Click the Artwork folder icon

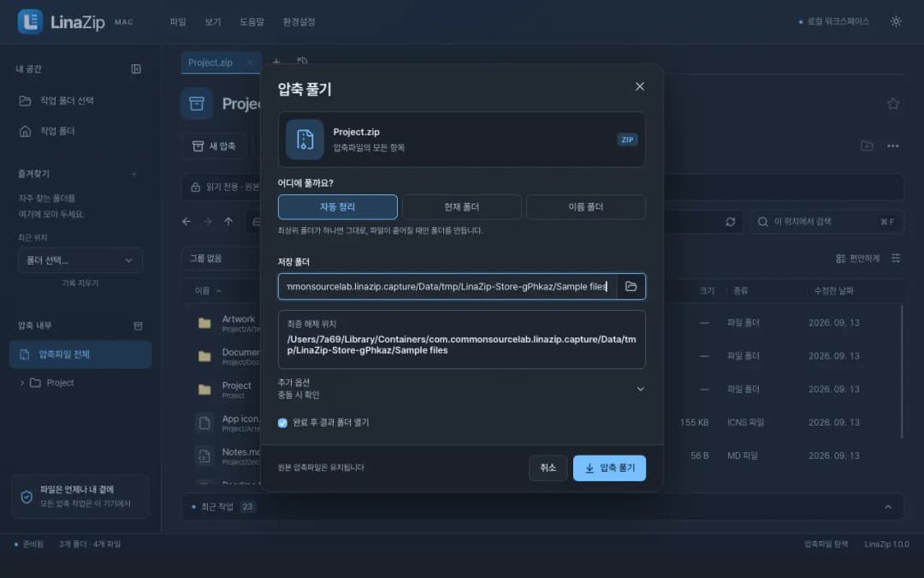click(x=204, y=323)
